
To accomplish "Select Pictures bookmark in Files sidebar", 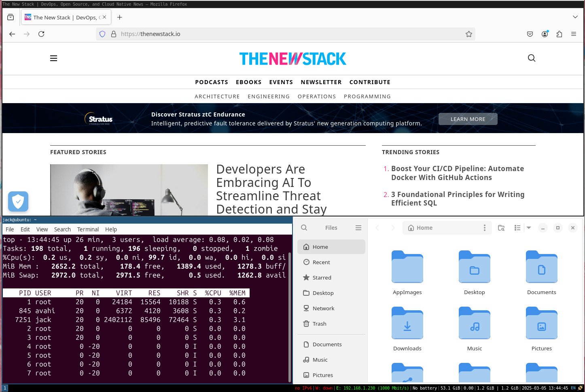I will 331,375.
